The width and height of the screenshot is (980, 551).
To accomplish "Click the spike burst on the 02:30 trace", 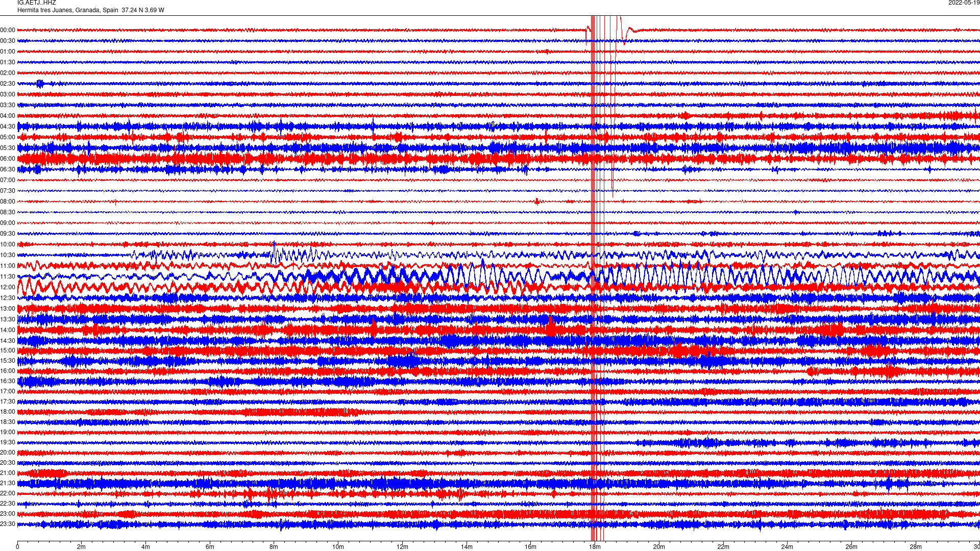I will [40, 84].
